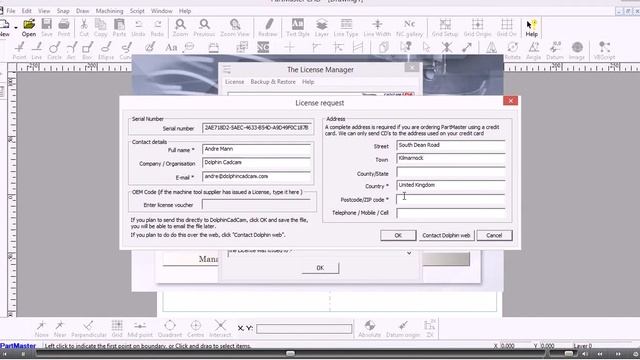The width and height of the screenshot is (640, 360).
Task: Click the Redraw icon
Action: click(268, 27)
